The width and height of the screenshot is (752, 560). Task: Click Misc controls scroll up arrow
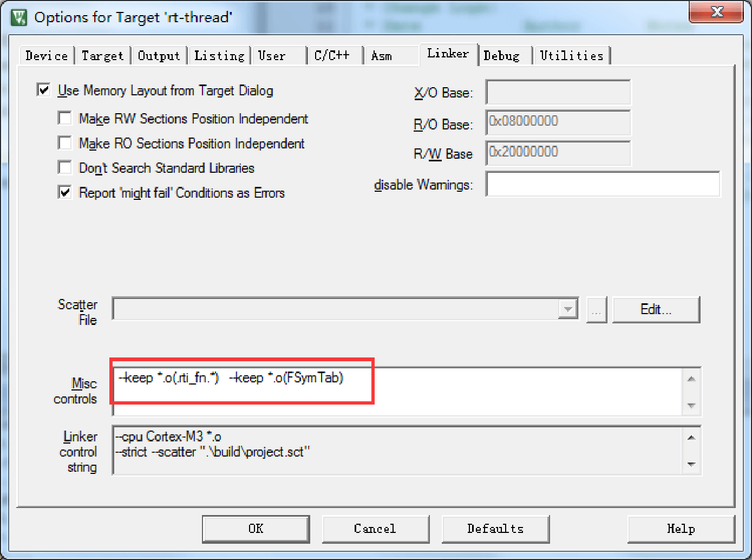(691, 379)
